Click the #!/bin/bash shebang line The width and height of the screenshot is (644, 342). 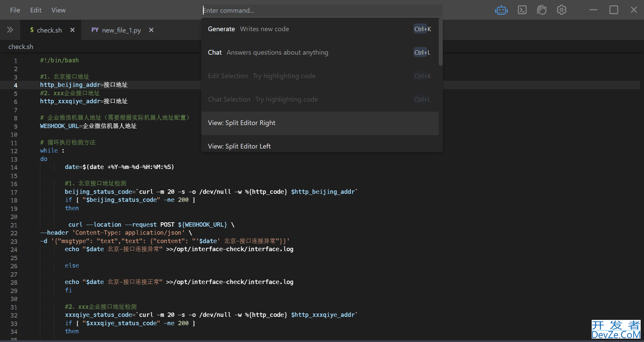pos(59,60)
